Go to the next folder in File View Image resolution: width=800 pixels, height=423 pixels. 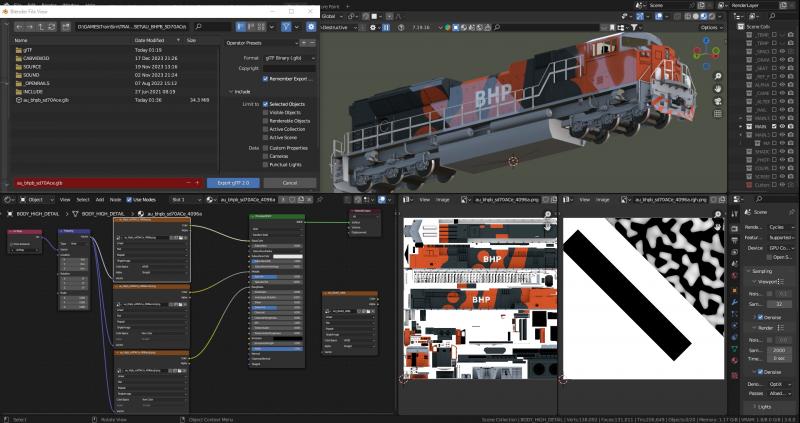pos(30,27)
